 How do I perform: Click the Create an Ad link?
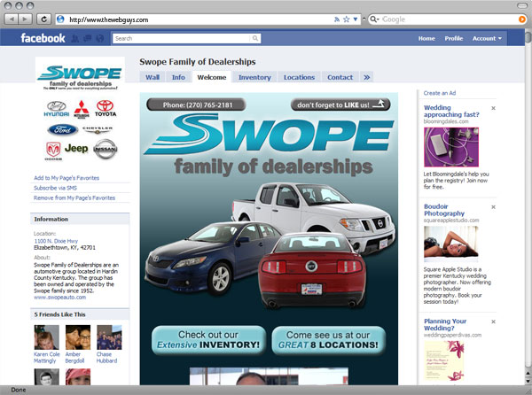440,93
